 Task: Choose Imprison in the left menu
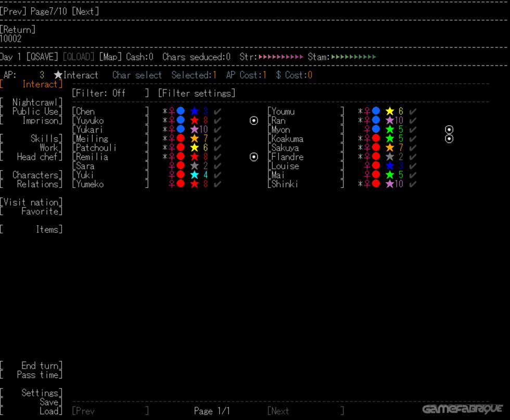click(31, 120)
